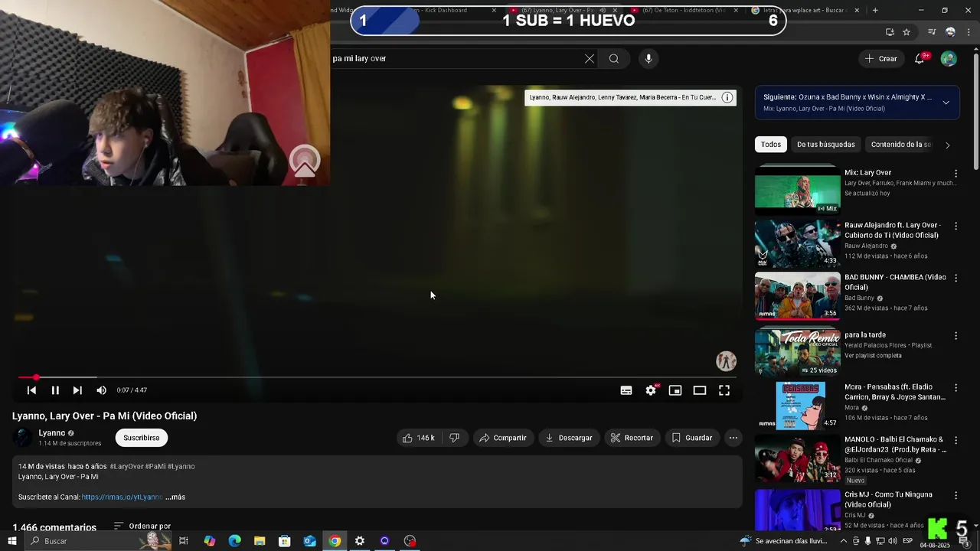Open the Mora - Pensabas thumbnail
The image size is (980, 551).
coord(797,406)
